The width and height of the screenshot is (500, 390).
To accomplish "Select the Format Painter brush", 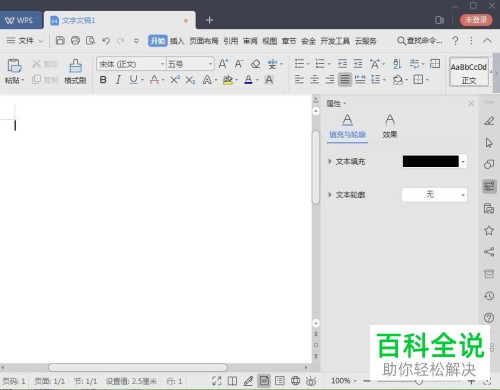I will (75, 66).
